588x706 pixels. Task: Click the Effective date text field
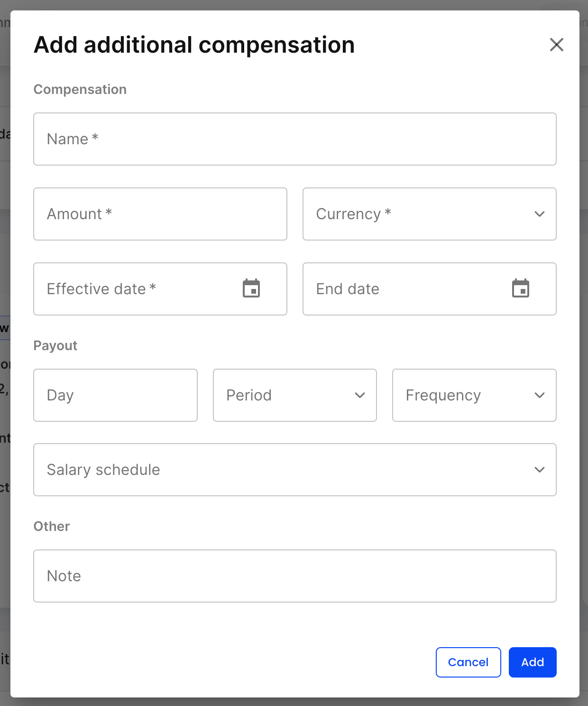[x=138, y=289]
